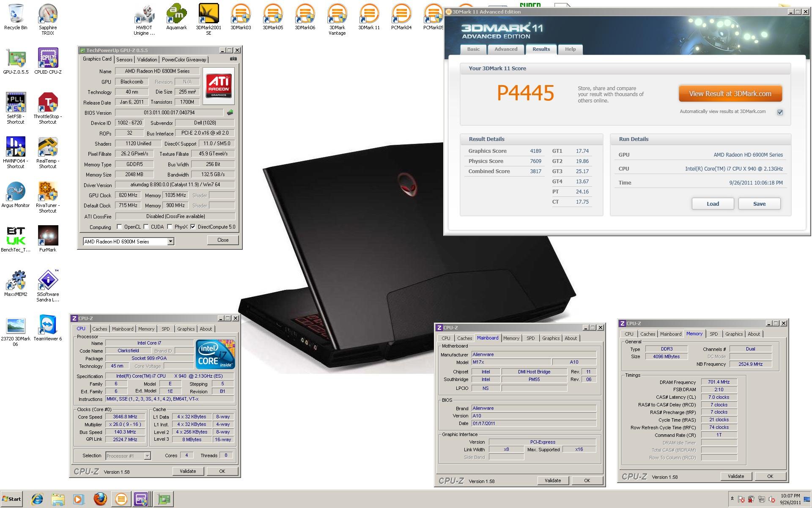Click Graphics Score value 4189
The image size is (812, 508).
pyautogui.click(x=535, y=151)
